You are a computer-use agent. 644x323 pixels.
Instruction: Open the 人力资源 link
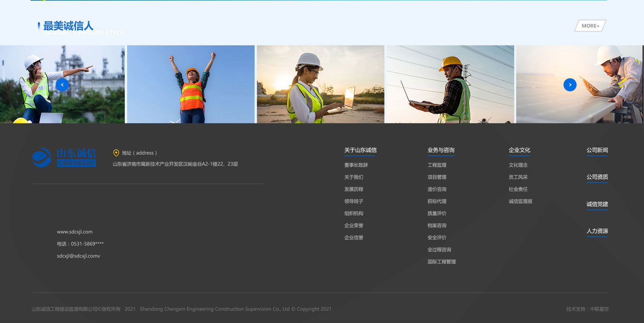[597, 231]
